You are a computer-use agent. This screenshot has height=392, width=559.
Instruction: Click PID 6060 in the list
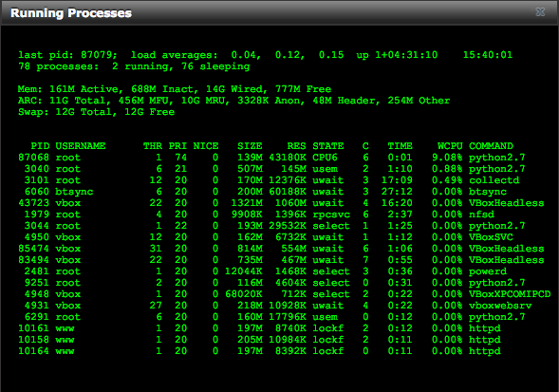[37, 192]
